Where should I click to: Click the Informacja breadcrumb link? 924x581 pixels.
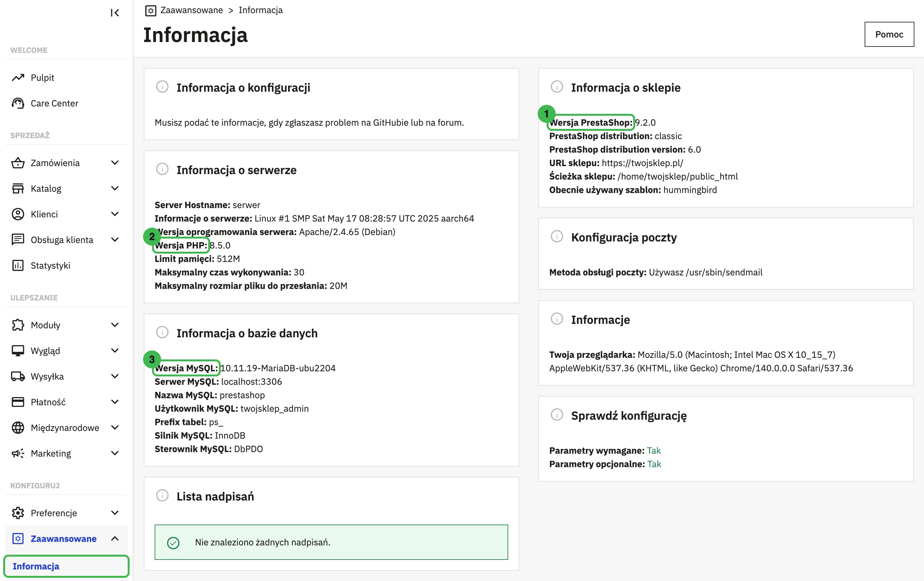[x=261, y=10]
